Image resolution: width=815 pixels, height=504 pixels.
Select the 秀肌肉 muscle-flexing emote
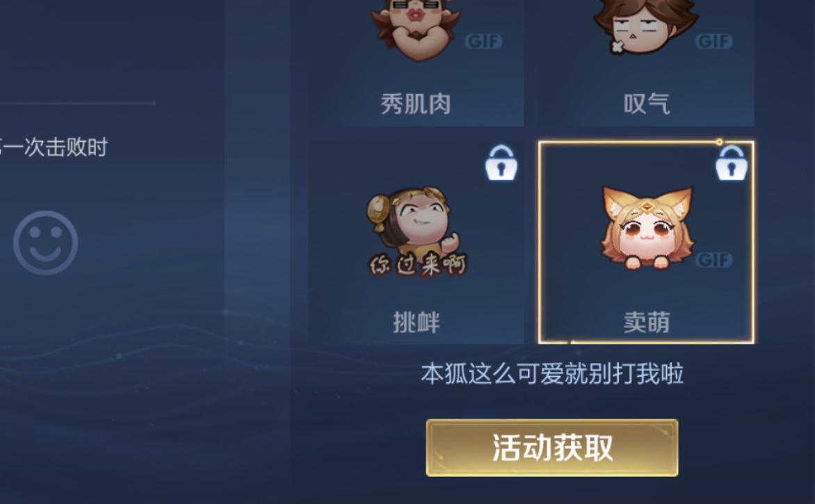(x=416, y=63)
